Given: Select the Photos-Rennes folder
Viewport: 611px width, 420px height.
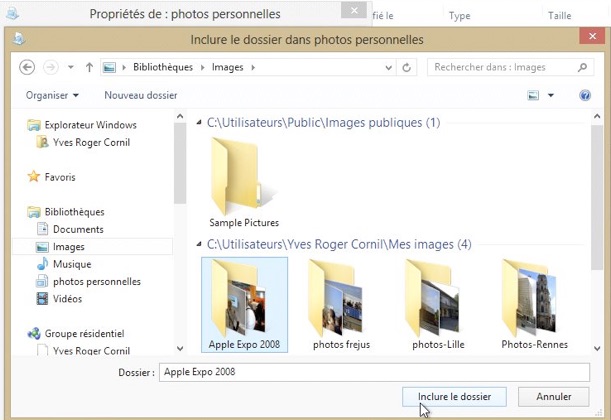Looking at the screenshot, I should point(534,305).
